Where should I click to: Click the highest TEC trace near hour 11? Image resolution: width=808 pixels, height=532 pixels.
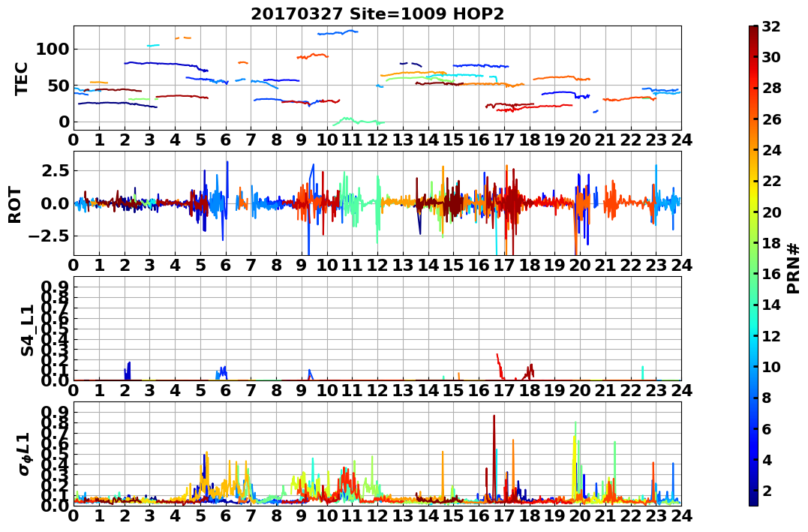tap(338, 32)
